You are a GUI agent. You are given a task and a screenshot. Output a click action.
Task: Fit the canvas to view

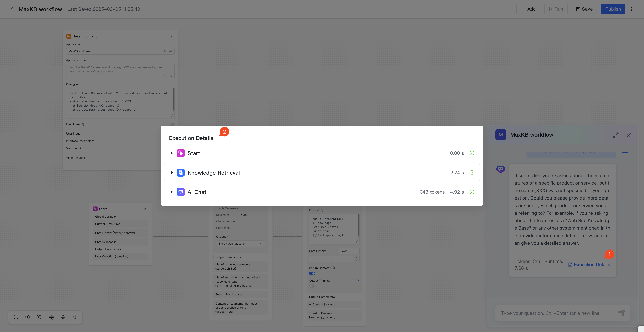pyautogui.click(x=39, y=317)
